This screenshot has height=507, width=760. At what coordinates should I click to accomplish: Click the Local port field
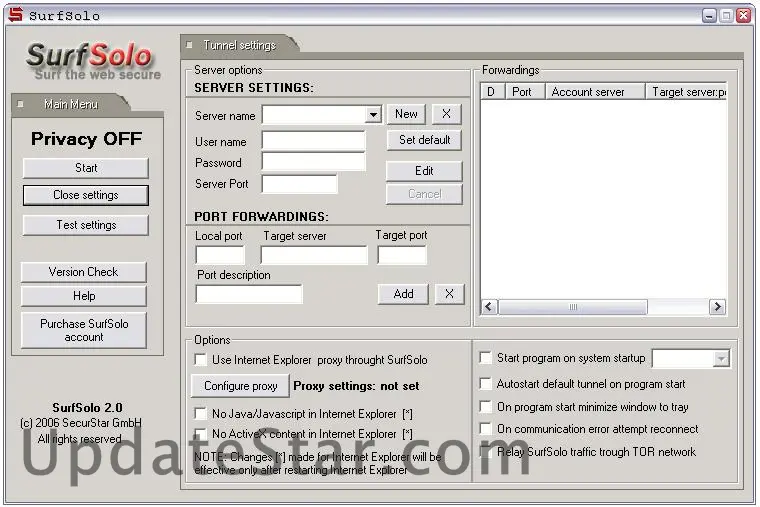pos(220,255)
